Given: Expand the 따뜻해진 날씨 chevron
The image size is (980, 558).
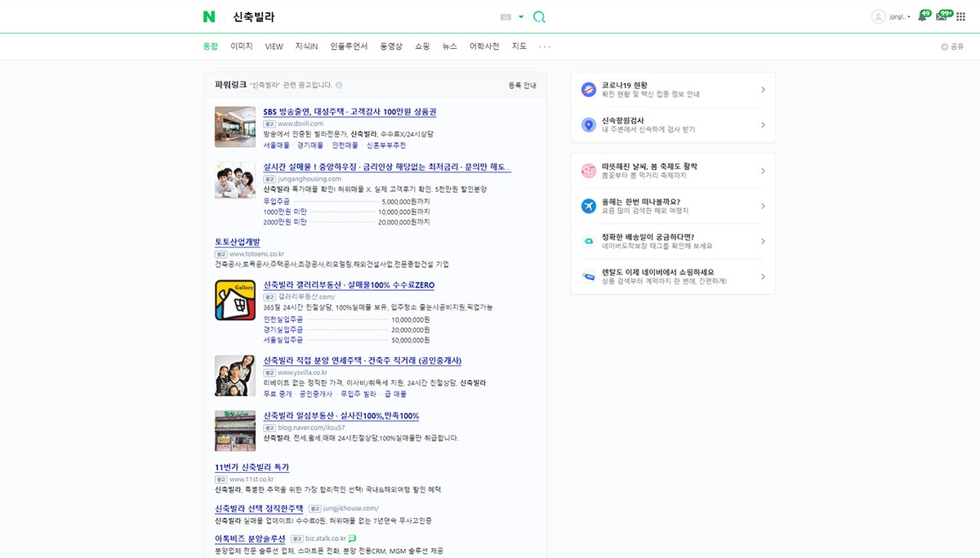Looking at the screenshot, I should [763, 171].
